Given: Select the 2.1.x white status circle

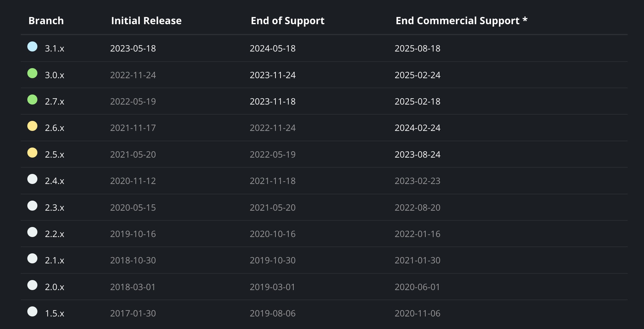Looking at the screenshot, I should pyautogui.click(x=32, y=258).
